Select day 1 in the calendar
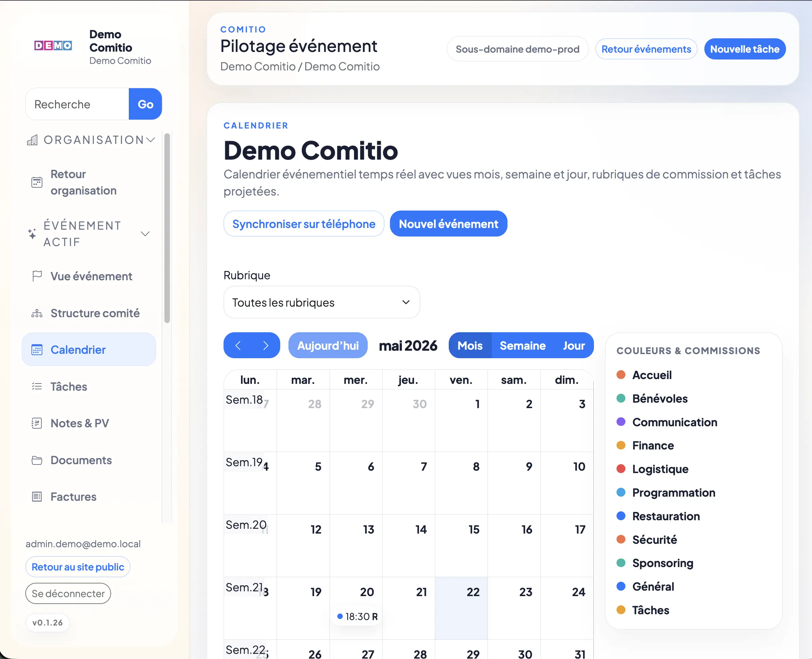Screen dimensions: 812x659 (461, 420)
